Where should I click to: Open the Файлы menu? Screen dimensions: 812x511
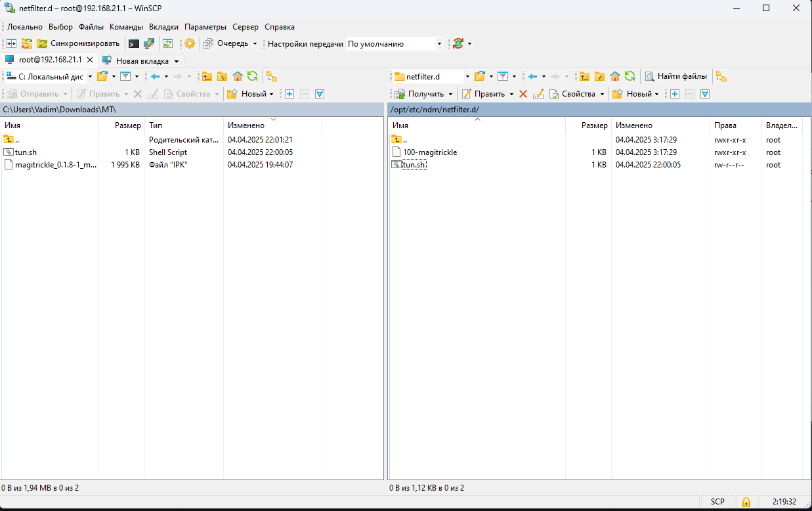click(91, 27)
